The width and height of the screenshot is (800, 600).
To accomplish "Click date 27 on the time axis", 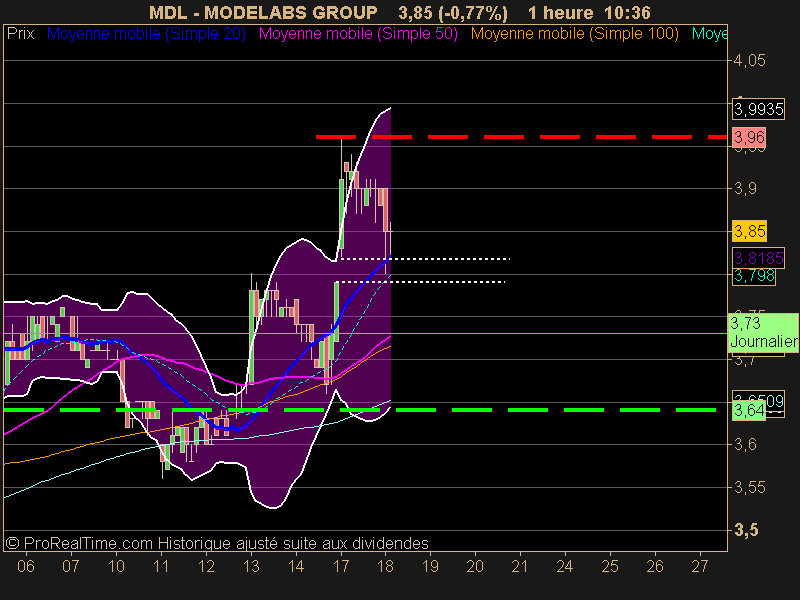I will tap(700, 566).
